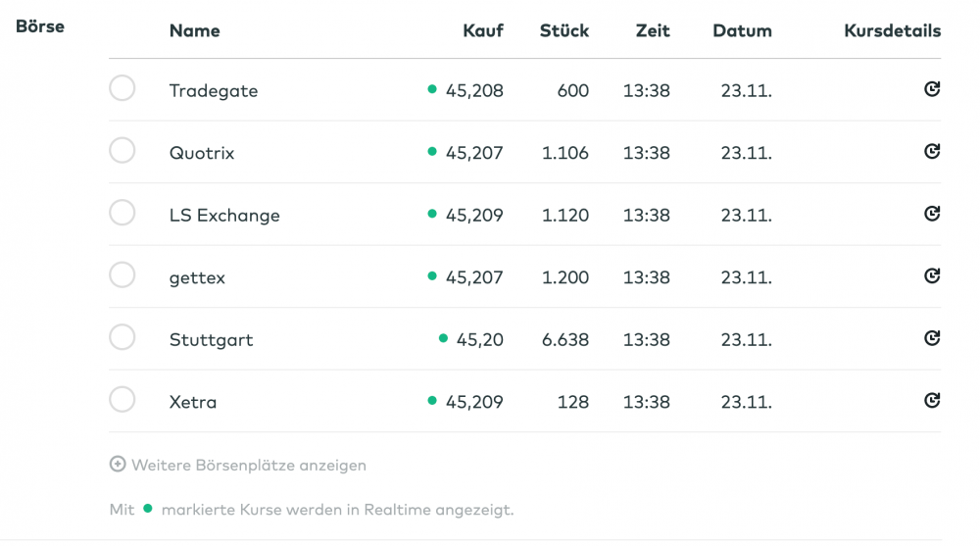Click the Stuttgart price 45,20
Viewport: 980px width, 546px height.
tap(479, 340)
